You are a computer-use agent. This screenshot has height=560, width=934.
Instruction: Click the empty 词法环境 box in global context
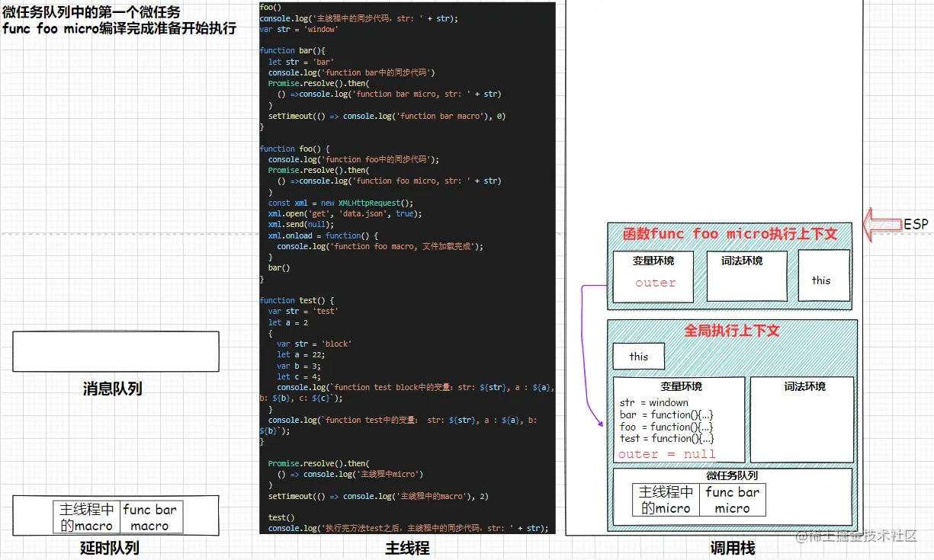pyautogui.click(x=802, y=419)
